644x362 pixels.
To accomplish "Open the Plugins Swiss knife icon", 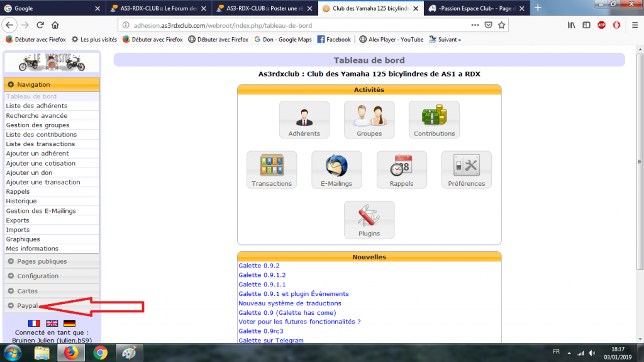I will coord(369,220).
